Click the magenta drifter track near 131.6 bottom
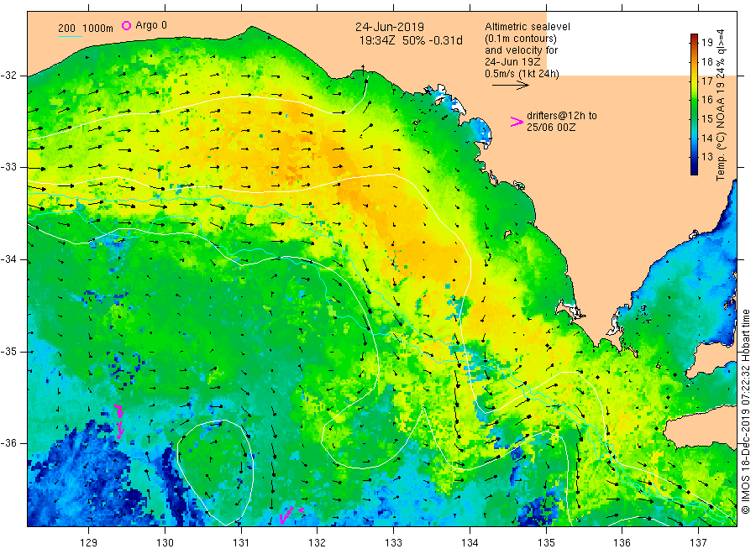The width and height of the screenshot is (756, 554). (x=291, y=515)
